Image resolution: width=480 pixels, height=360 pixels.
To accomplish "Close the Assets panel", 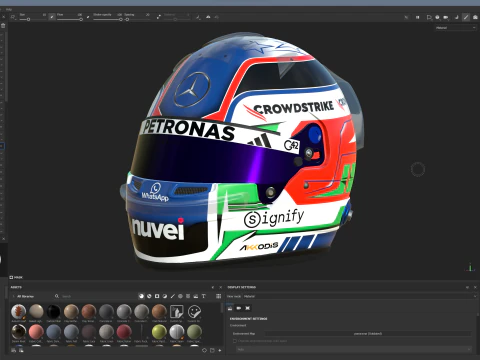I will click(x=220, y=287).
